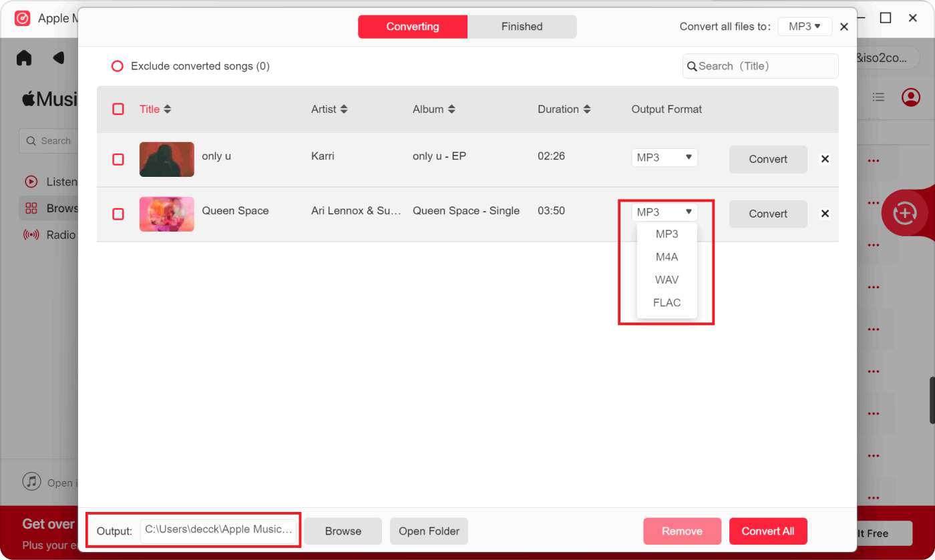
Task: Remove Queen Space from the list
Action: (x=825, y=214)
